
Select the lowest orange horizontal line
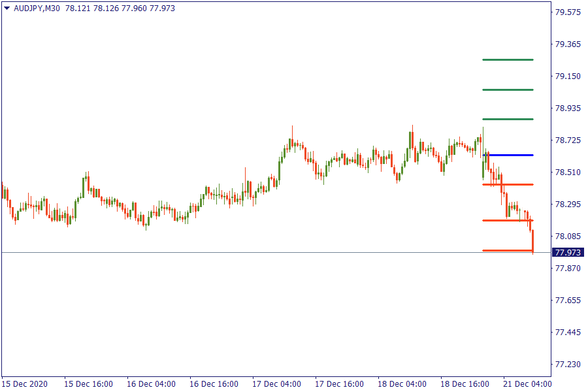click(x=508, y=250)
